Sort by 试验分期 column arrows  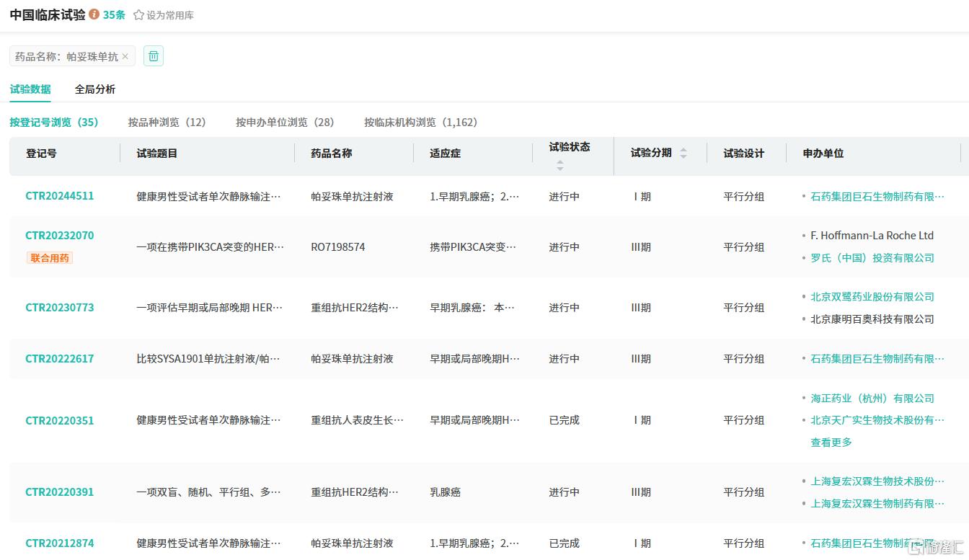(683, 153)
